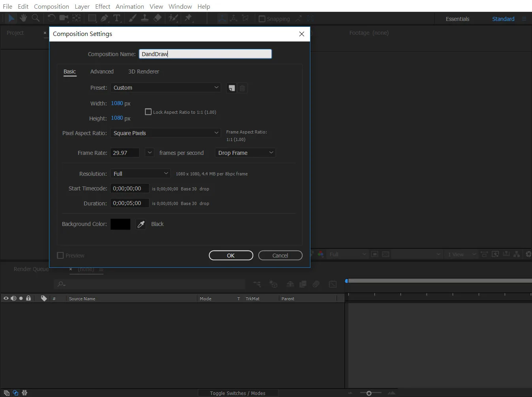The height and width of the screenshot is (397, 532).
Task: Open the black Background Color swatch
Action: pos(120,224)
